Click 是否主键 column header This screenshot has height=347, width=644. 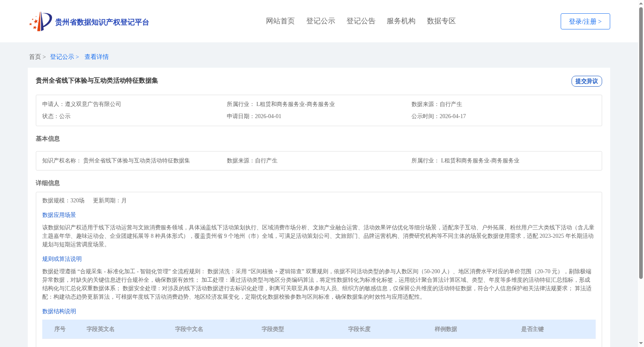pyautogui.click(x=533, y=329)
